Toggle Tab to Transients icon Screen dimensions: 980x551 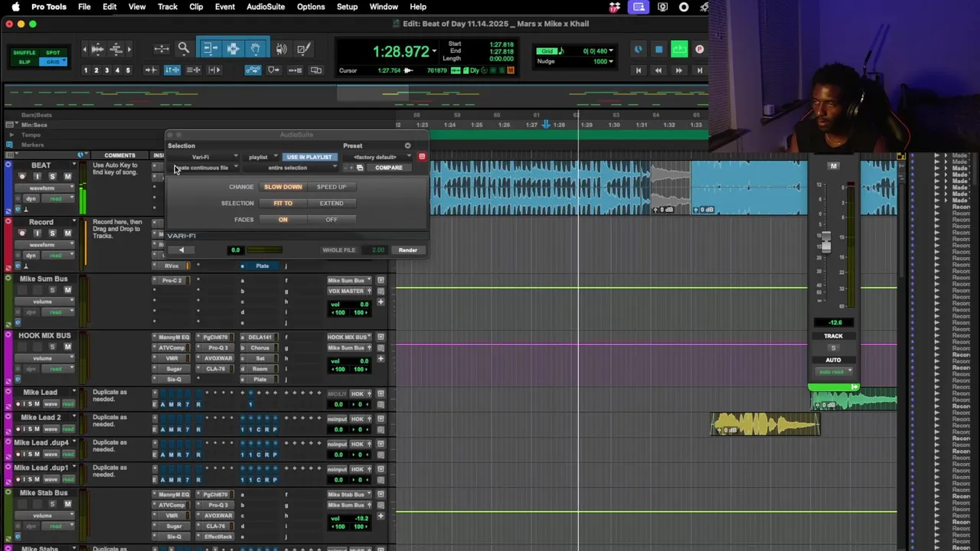tap(151, 70)
